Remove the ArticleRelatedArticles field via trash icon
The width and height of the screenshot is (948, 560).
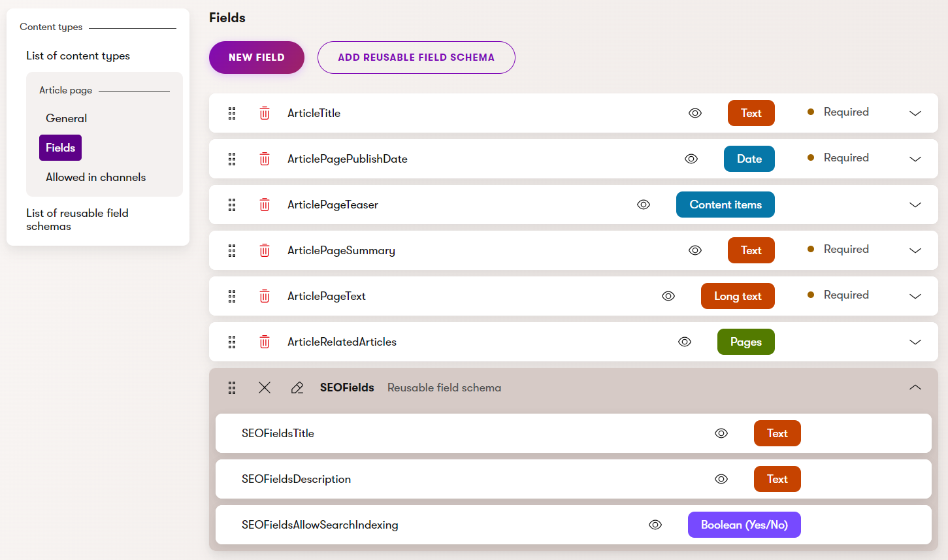265,342
